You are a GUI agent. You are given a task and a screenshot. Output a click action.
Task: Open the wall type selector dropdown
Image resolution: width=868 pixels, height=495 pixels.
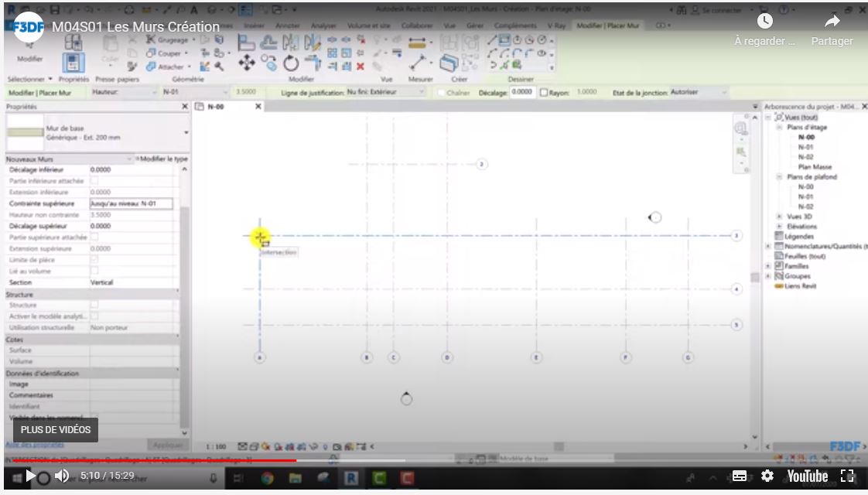tap(186, 133)
